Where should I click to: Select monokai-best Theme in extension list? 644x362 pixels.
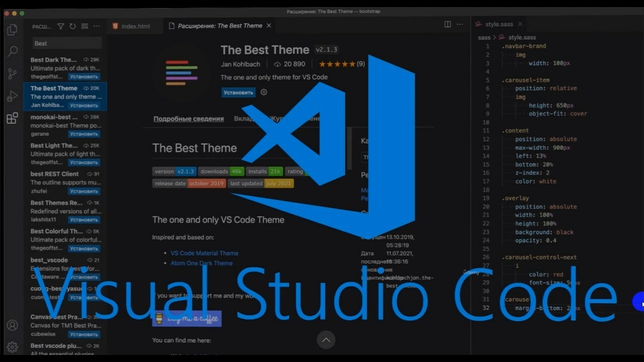(x=65, y=125)
